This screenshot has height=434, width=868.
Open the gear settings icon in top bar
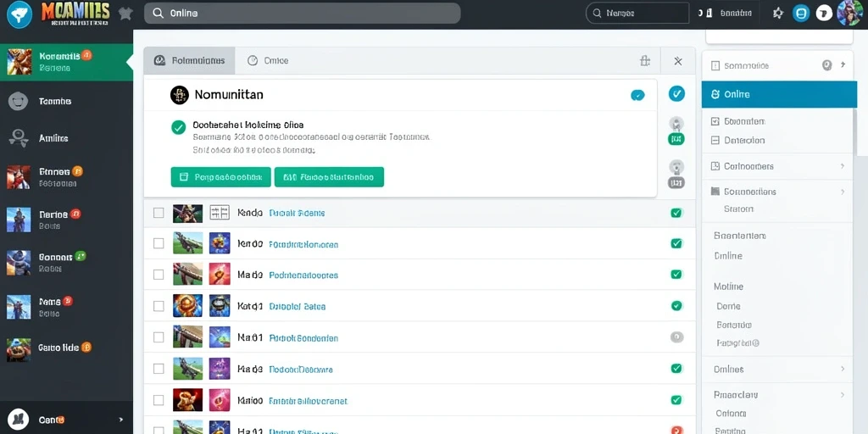coord(778,14)
